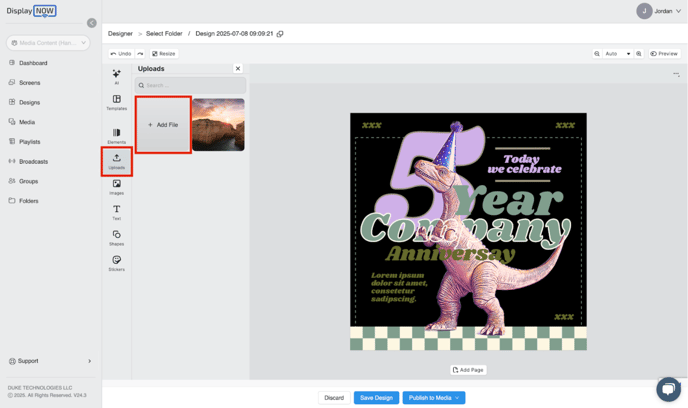Click Add File in Uploads
The width and height of the screenshot is (688, 408).
click(163, 125)
